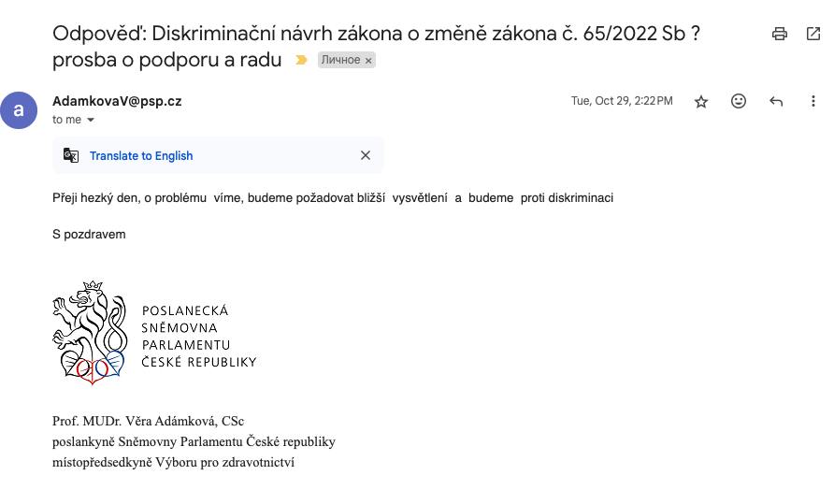Star the message from AdamkovaV@psp.cz
This screenshot has width=834, height=504.
701,101
